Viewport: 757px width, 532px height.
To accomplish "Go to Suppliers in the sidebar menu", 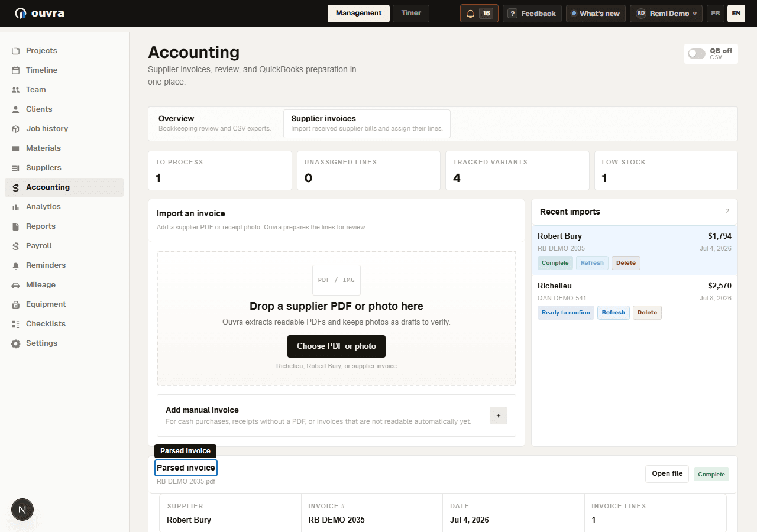I will pos(64,168).
